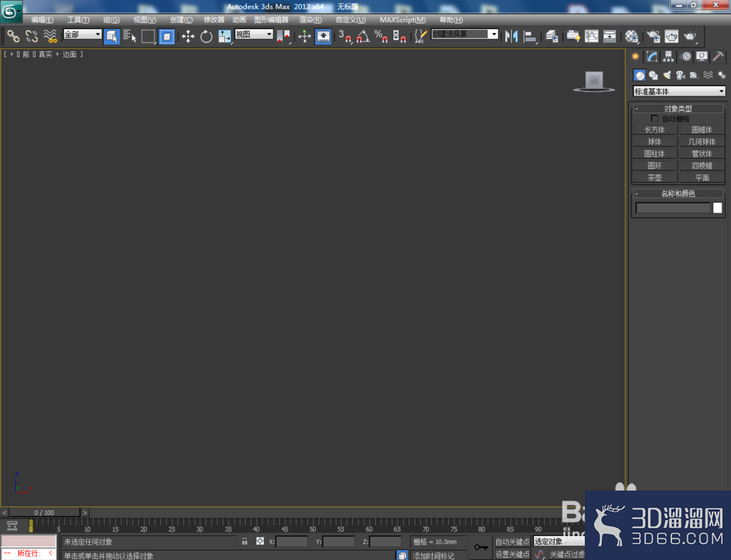Viewport: 731px width, 560px height.
Task: Open the 创建(C) menu
Action: coord(181,20)
